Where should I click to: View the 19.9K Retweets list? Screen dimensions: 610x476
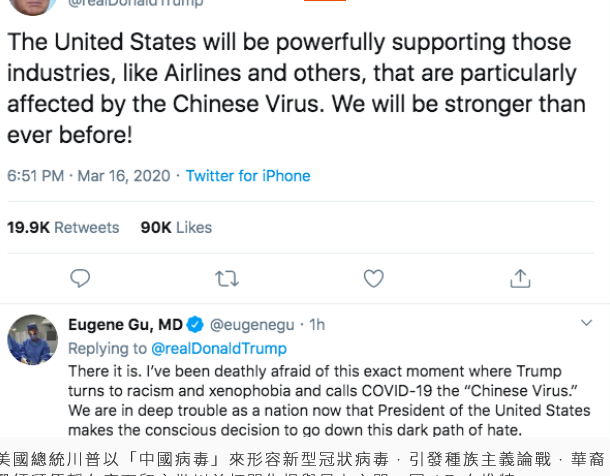pos(63,227)
